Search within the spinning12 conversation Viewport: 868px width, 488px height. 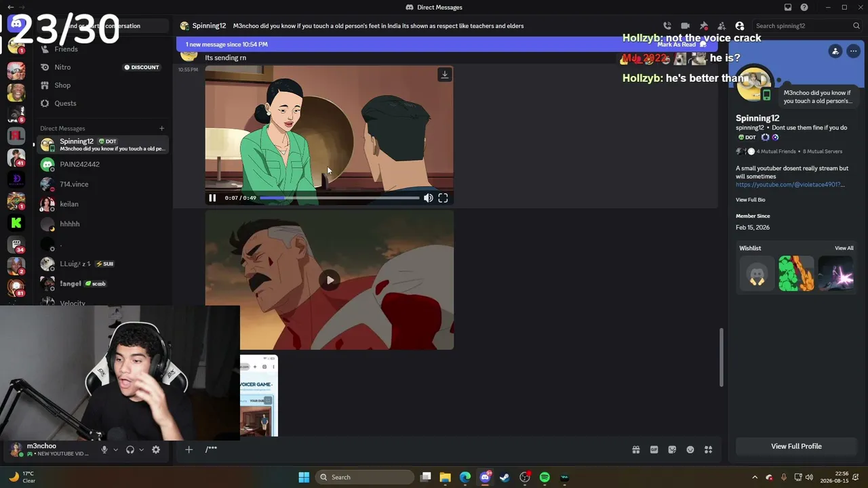[807, 26]
